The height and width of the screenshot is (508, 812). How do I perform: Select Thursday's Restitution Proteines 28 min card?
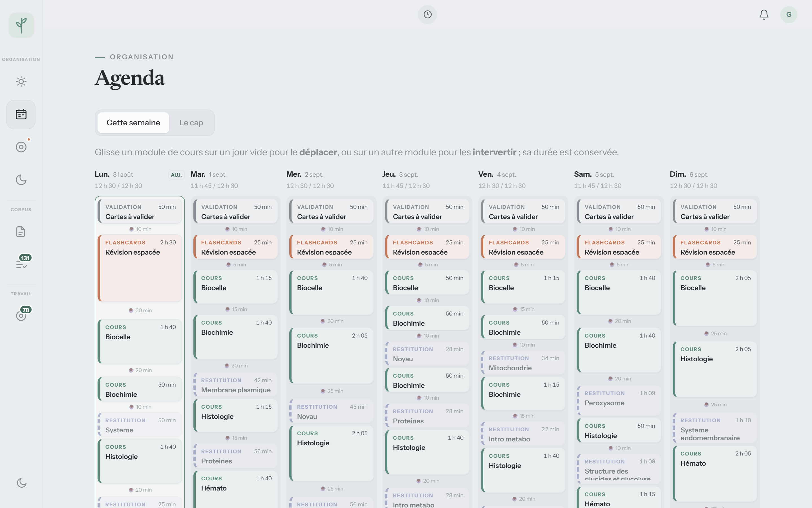click(427, 416)
